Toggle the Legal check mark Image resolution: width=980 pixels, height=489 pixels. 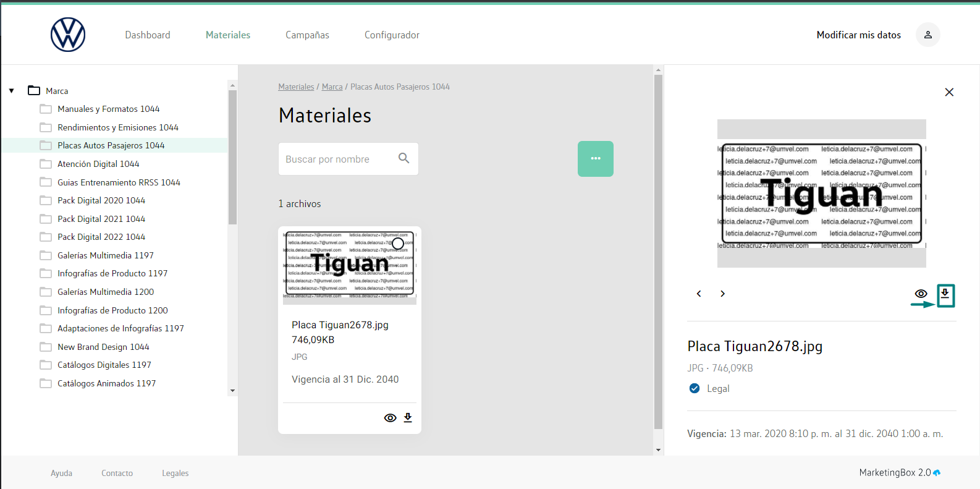click(695, 388)
